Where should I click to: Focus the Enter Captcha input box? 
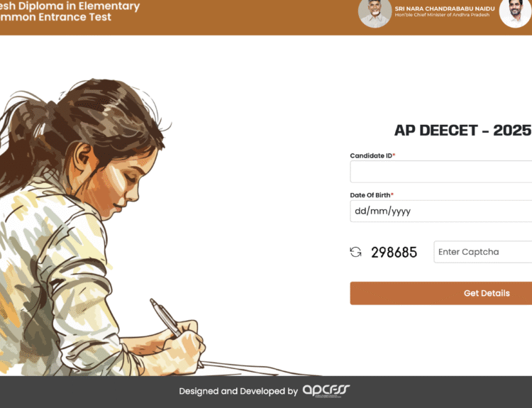click(x=483, y=252)
